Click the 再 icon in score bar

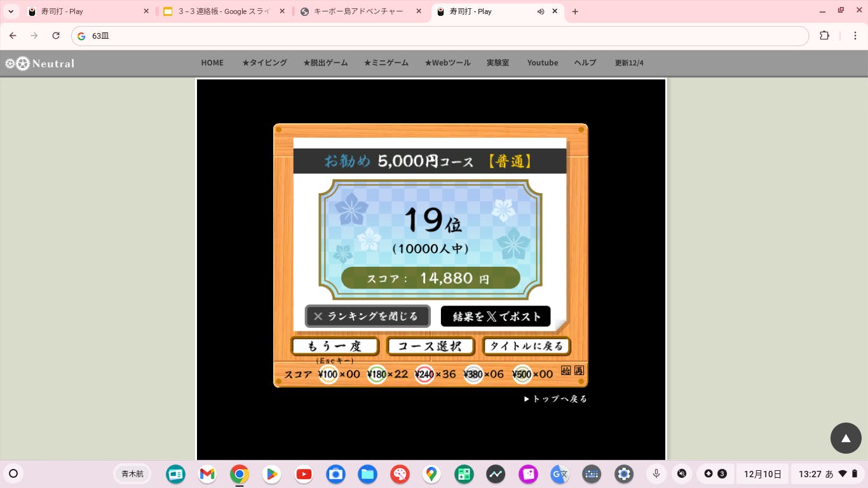pyautogui.click(x=578, y=370)
